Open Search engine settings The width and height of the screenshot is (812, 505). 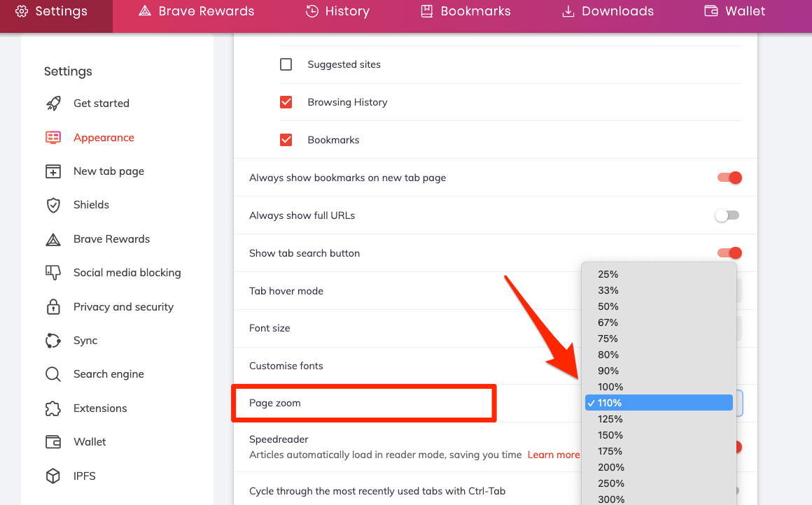tap(108, 374)
